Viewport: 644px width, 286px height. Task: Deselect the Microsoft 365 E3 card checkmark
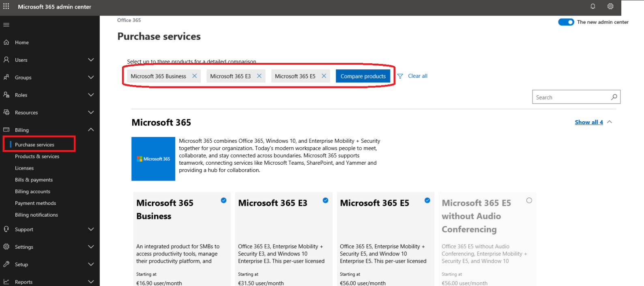(325, 200)
